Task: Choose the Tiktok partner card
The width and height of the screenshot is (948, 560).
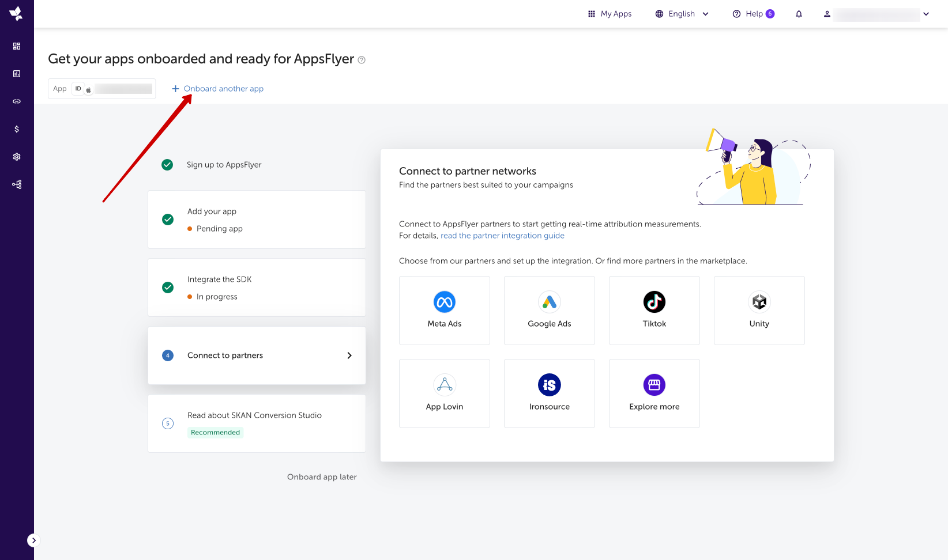Action: [x=654, y=311]
